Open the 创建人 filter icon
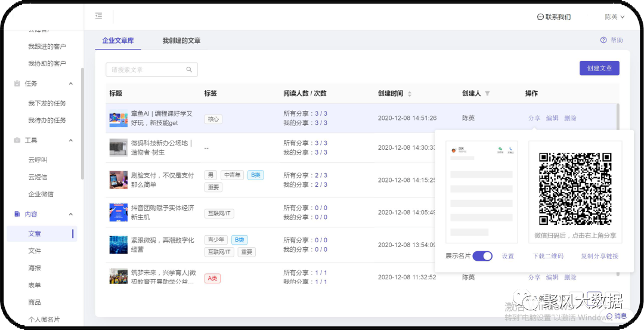The height and width of the screenshot is (330, 644). click(487, 94)
